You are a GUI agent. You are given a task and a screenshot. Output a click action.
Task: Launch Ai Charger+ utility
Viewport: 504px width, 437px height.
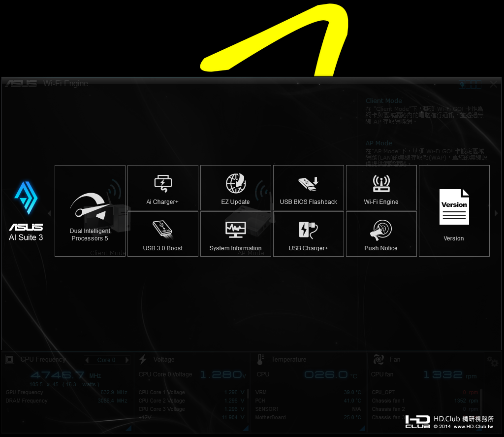coord(162,188)
